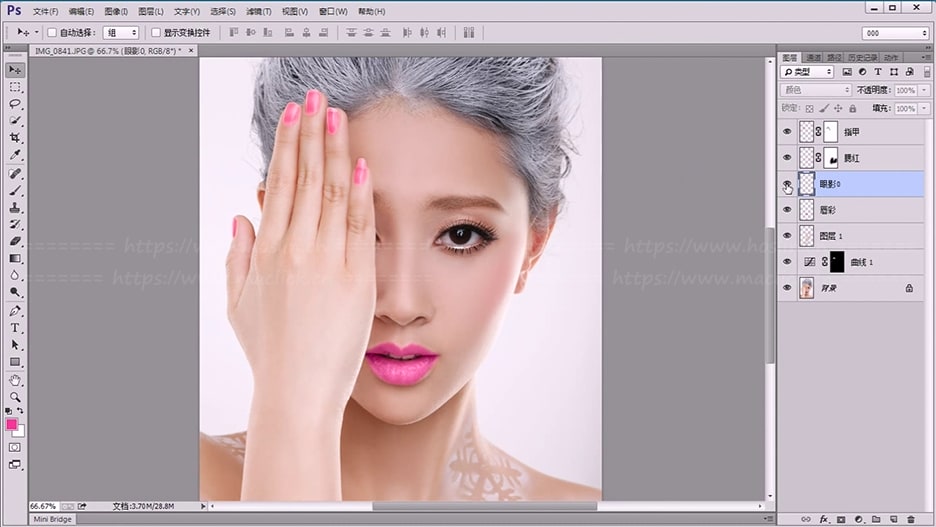Switch to the 历史记录 tab
This screenshot has height=527, width=936.
pyautogui.click(x=862, y=57)
